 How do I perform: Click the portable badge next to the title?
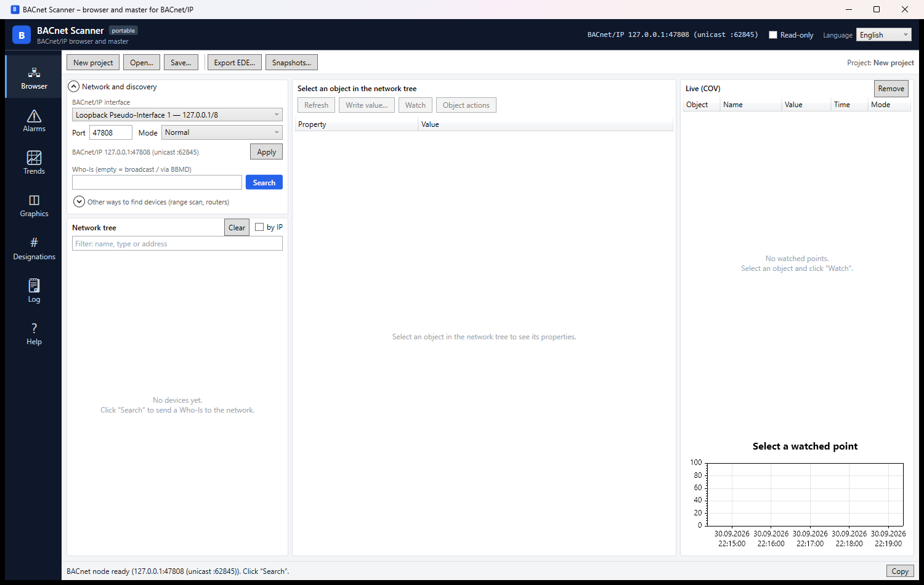coord(123,31)
